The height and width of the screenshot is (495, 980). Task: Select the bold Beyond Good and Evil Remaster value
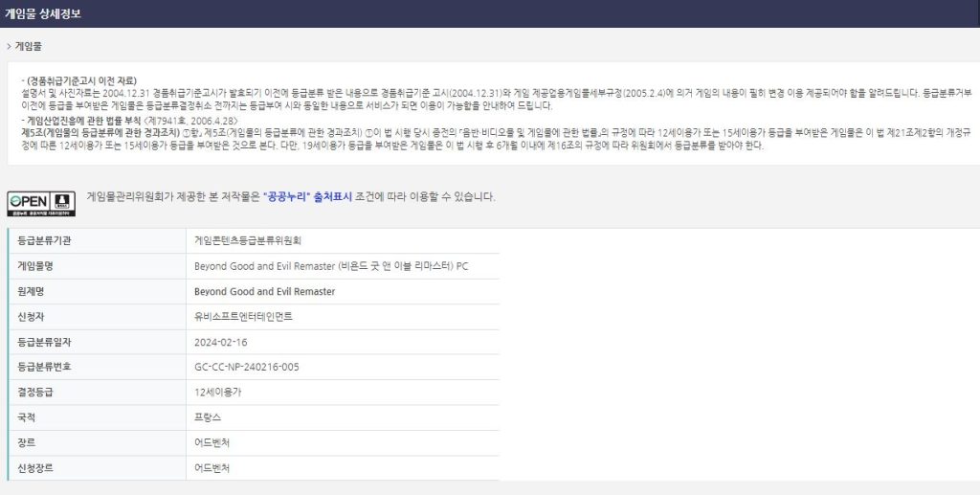tap(264, 291)
